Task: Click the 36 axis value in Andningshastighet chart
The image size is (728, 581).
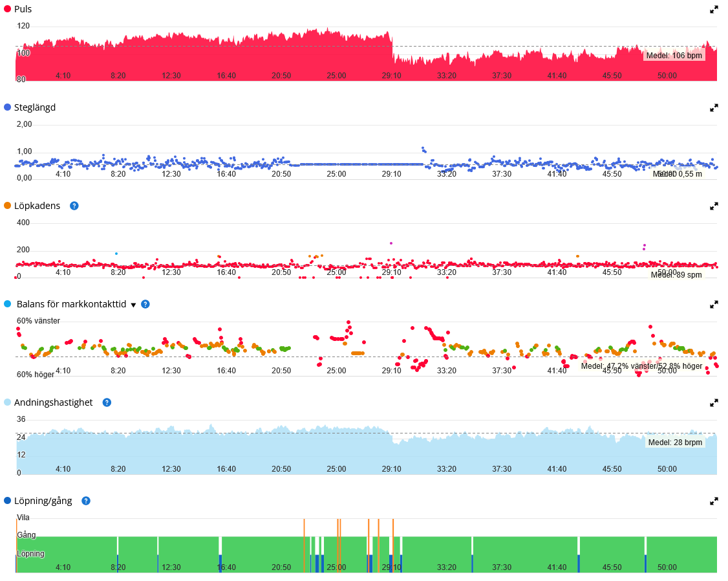Action: (21, 419)
